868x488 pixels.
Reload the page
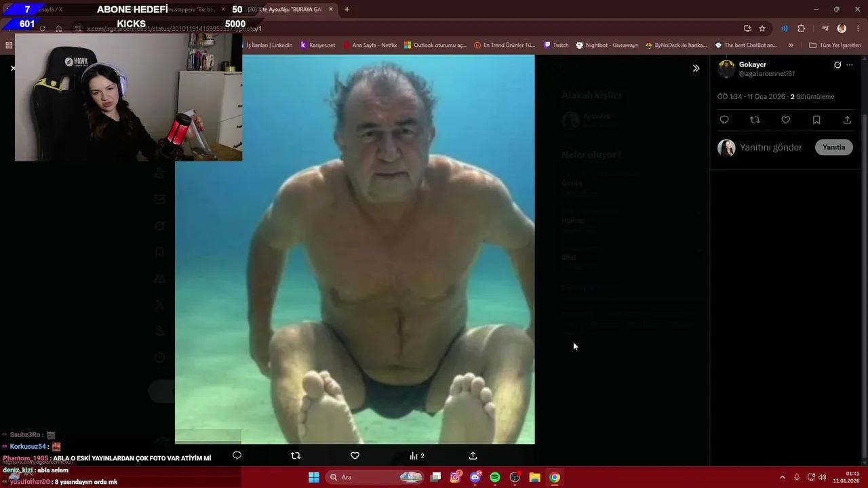[42, 28]
